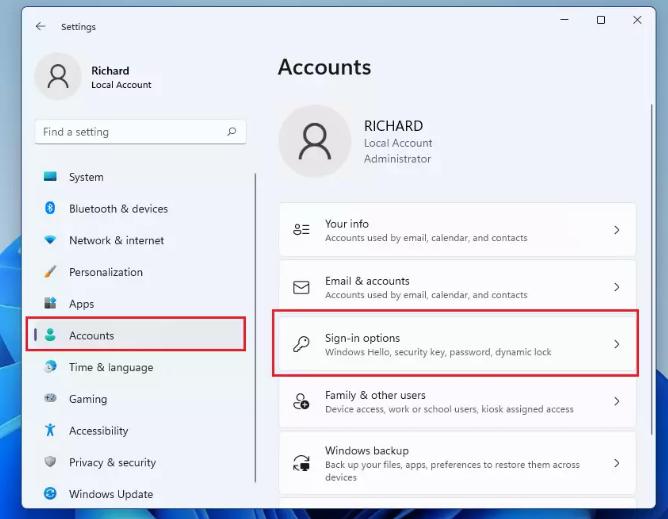
Task: Click the Sign-in options key icon
Action: 301,344
